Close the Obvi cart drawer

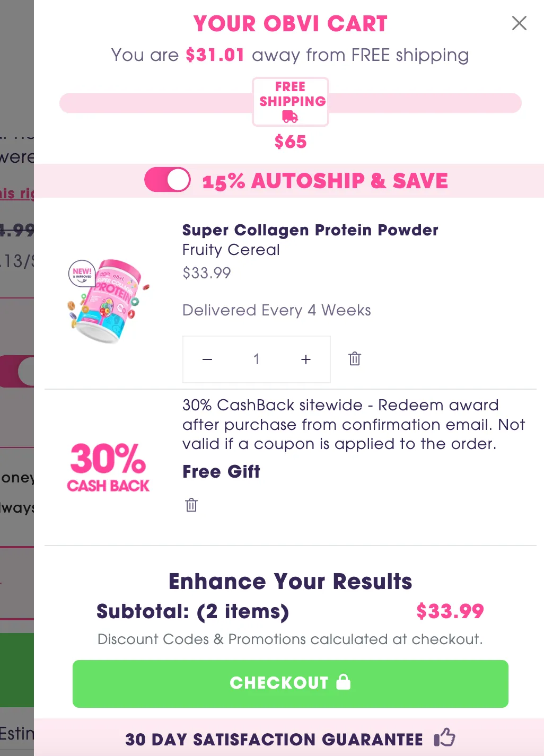coord(519,23)
